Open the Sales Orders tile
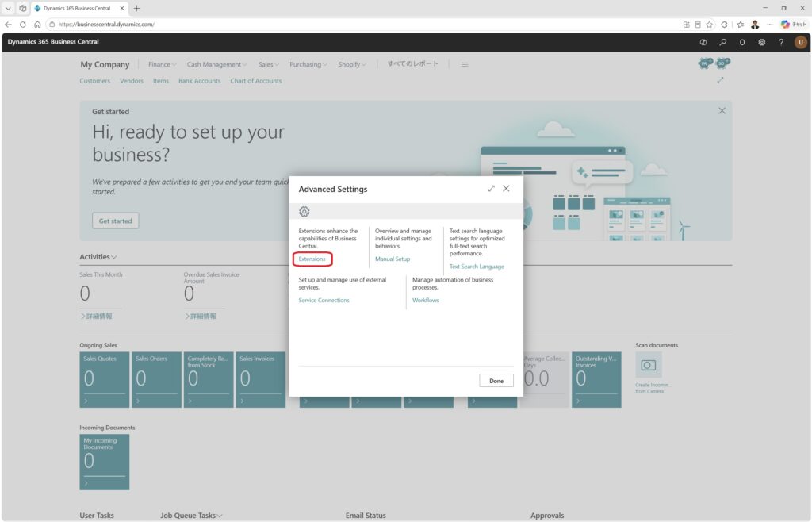Viewport: 812px width, 522px height. pos(156,379)
